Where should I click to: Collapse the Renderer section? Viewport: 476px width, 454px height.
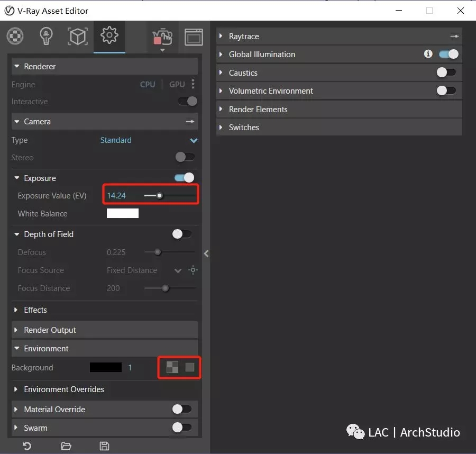[17, 66]
